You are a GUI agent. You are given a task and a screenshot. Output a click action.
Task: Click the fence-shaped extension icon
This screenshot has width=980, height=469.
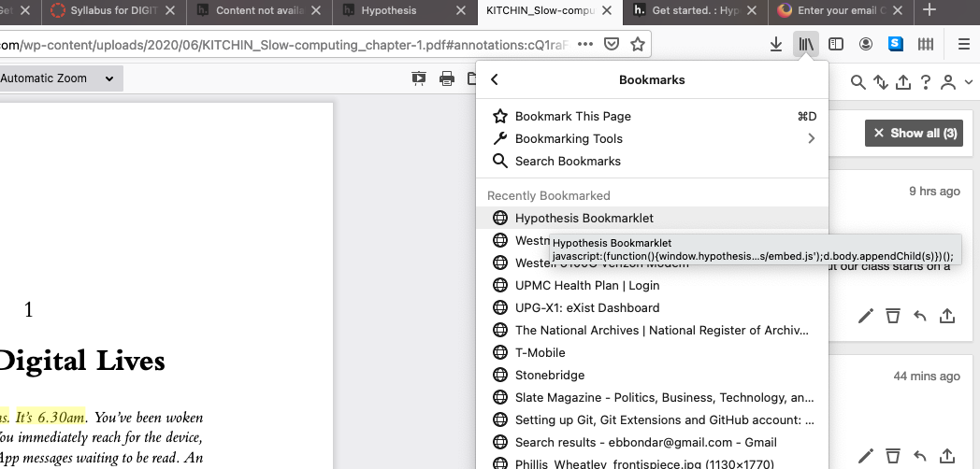point(926,44)
